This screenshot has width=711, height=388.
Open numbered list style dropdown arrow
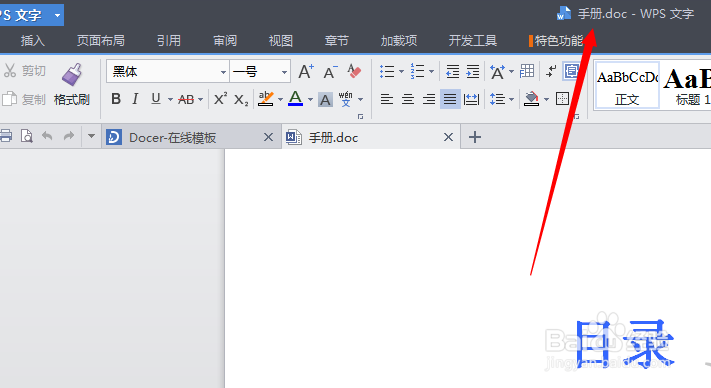point(431,72)
